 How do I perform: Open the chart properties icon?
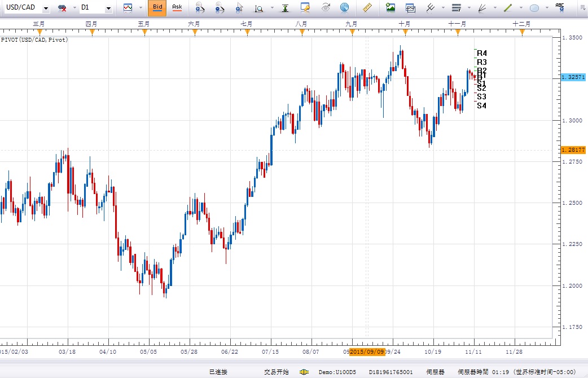click(x=305, y=8)
